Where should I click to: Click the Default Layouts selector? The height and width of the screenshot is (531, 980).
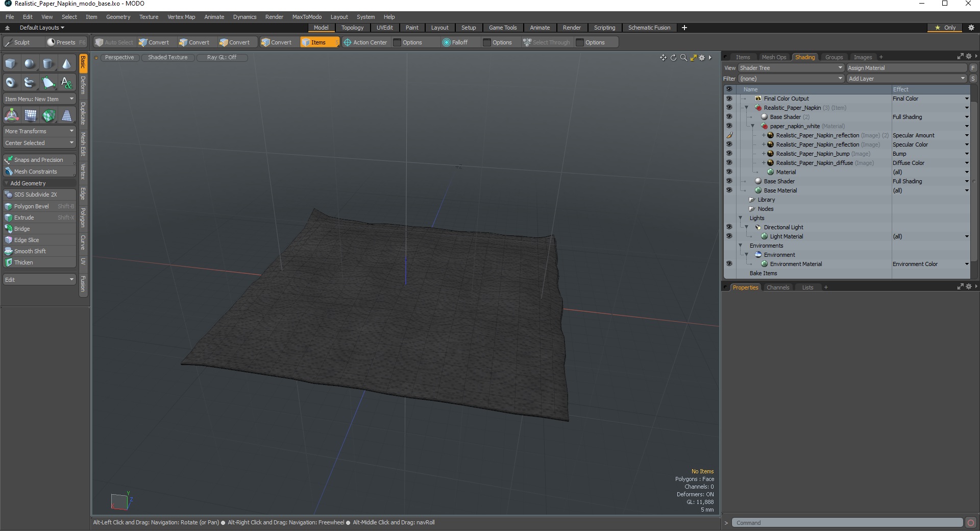point(42,28)
